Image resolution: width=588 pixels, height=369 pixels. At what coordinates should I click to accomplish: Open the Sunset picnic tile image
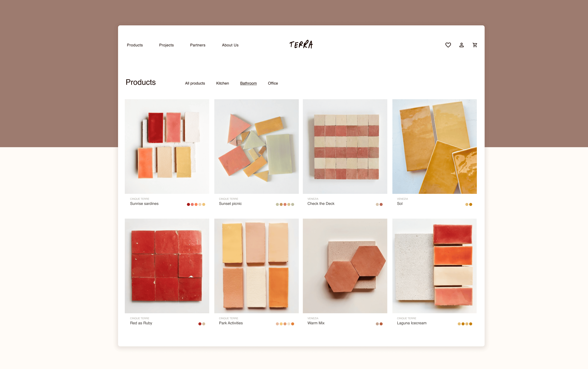tap(257, 146)
